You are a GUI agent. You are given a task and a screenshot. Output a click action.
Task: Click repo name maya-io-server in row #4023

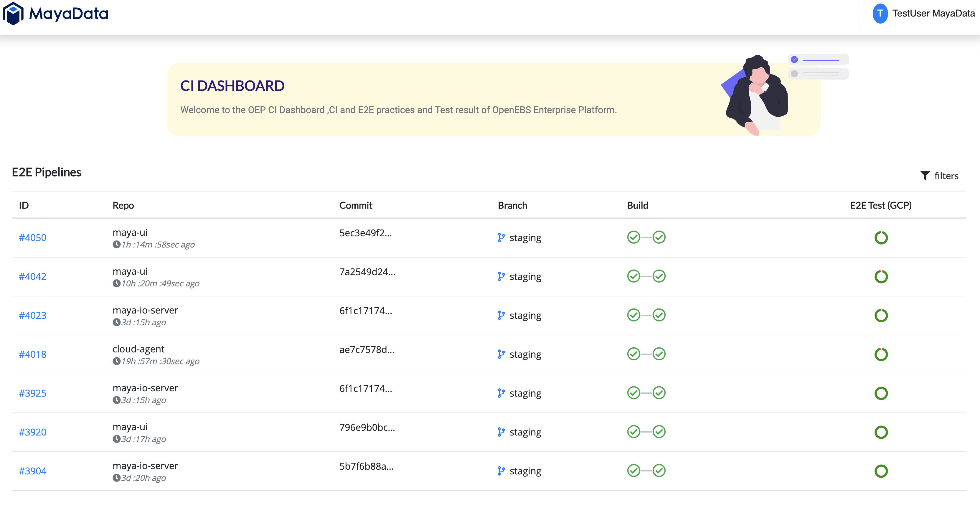click(145, 310)
